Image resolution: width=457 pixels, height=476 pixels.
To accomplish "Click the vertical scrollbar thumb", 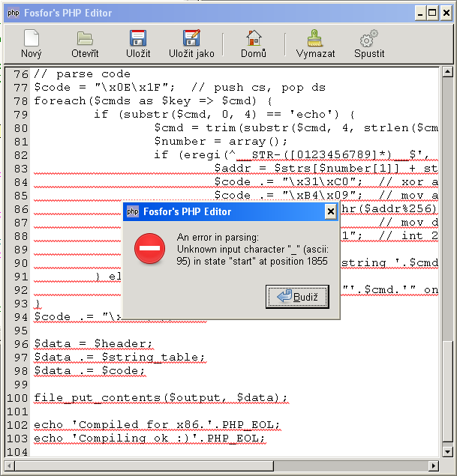I will pos(447,391).
